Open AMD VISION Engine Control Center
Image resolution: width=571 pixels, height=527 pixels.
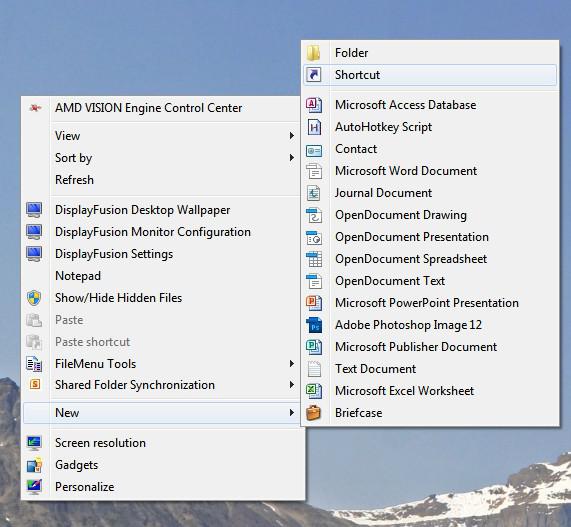[162, 108]
